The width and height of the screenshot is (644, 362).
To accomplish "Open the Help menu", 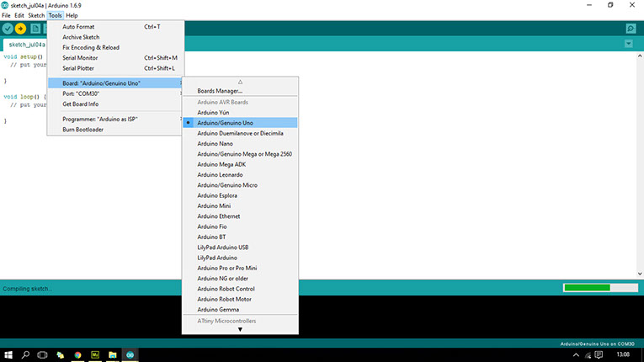I will click(72, 16).
